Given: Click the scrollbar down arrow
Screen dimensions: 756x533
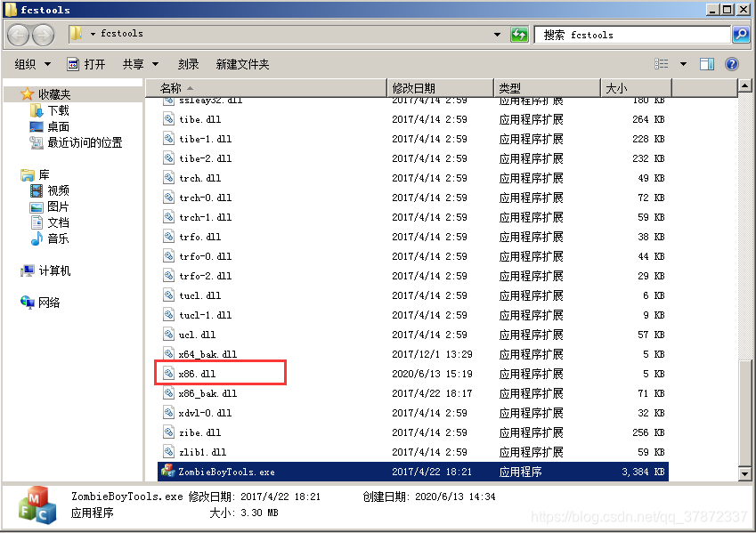Looking at the screenshot, I should (x=743, y=473).
